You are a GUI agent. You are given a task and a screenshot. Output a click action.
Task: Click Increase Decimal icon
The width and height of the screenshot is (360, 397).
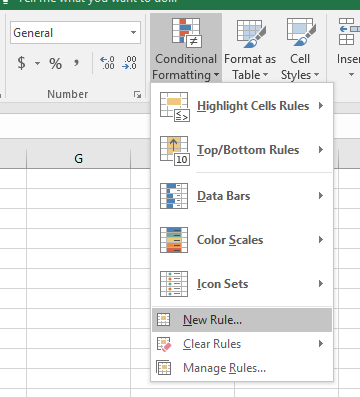(107, 63)
